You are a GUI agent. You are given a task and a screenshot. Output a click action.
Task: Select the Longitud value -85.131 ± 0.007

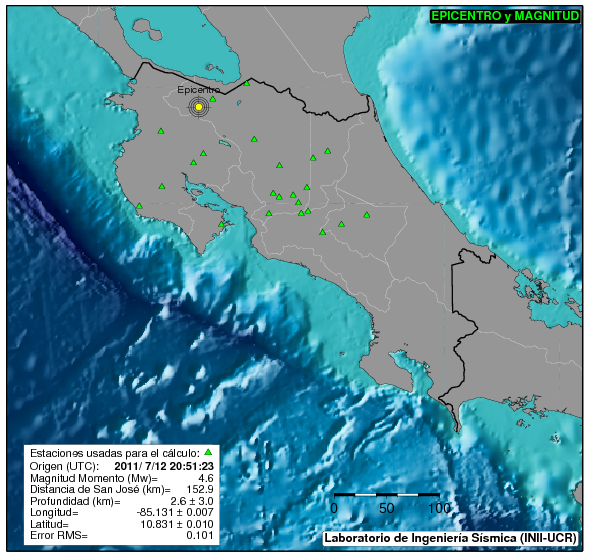point(175,513)
